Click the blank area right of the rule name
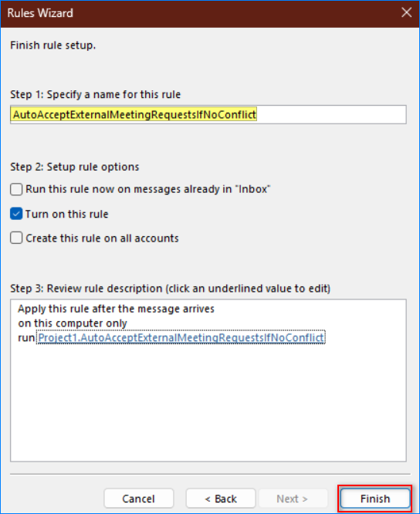The image size is (420, 514). click(331, 114)
